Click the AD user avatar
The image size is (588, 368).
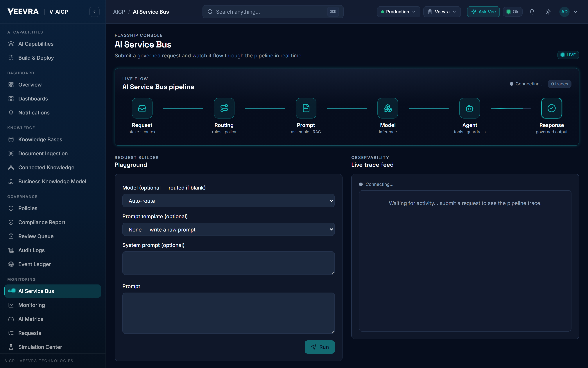564,12
